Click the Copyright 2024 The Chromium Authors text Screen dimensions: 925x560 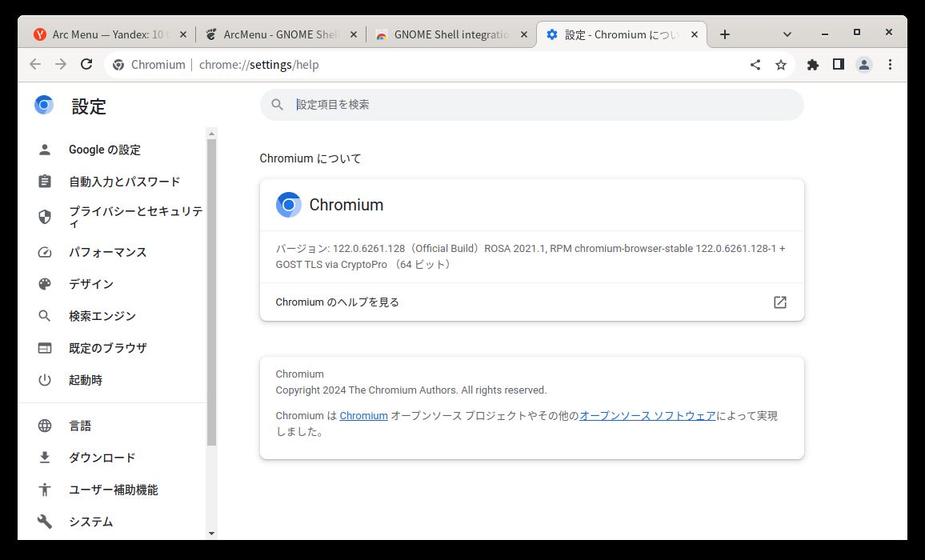[x=411, y=390]
